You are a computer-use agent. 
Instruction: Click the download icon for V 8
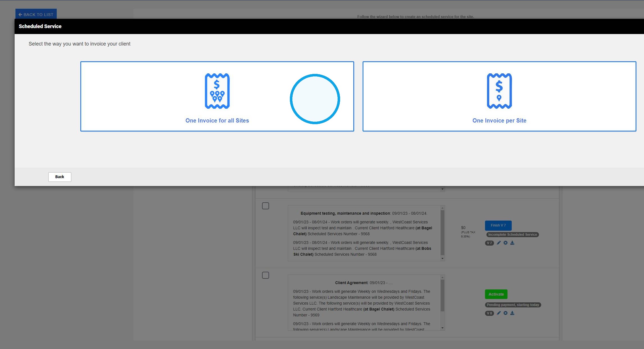coord(512,313)
